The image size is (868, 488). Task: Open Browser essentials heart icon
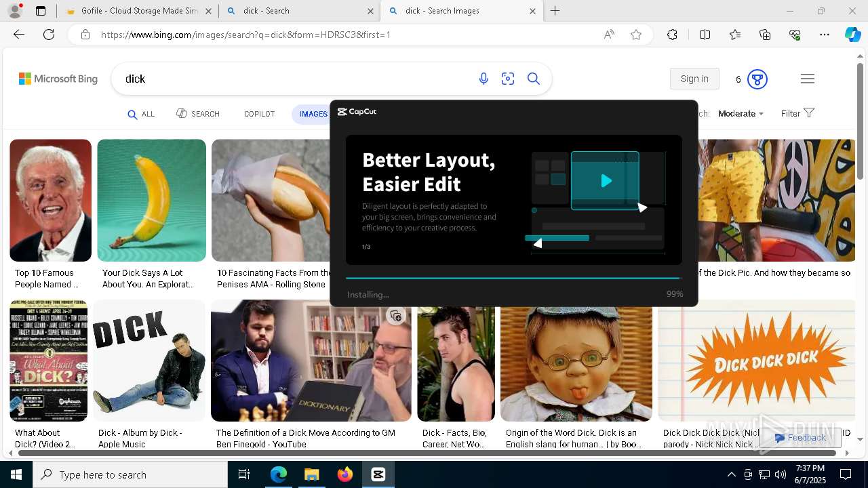click(x=795, y=35)
